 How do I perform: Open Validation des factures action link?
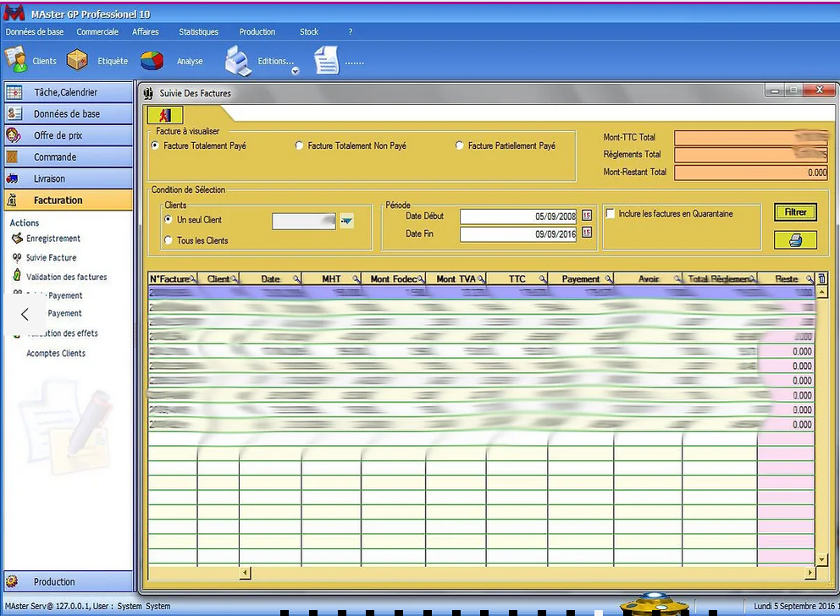point(66,277)
